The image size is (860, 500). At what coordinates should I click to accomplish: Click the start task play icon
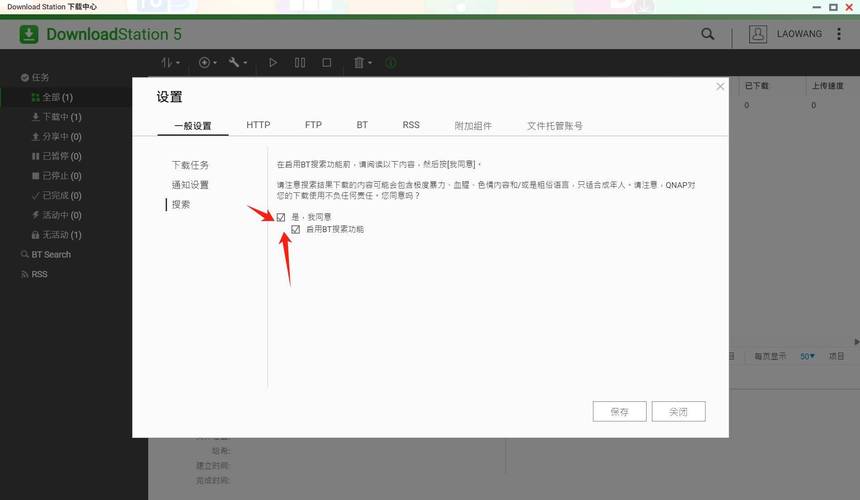[x=273, y=62]
